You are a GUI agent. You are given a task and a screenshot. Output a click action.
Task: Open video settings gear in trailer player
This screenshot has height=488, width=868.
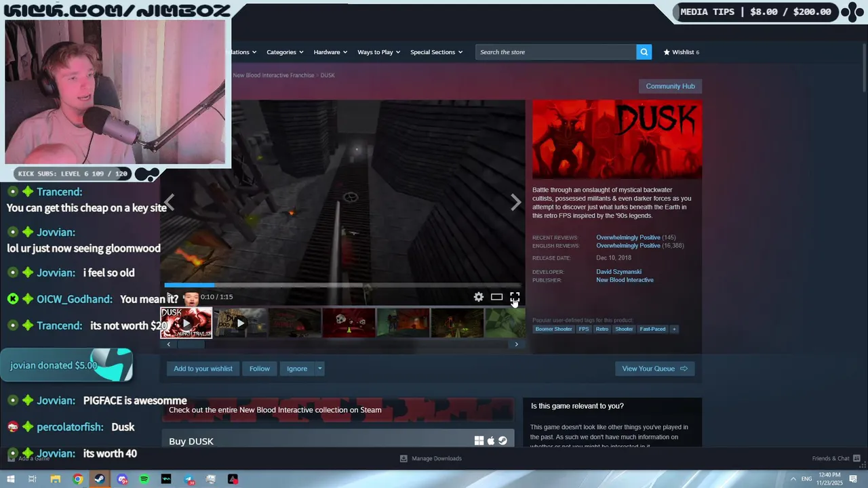pyautogui.click(x=479, y=297)
